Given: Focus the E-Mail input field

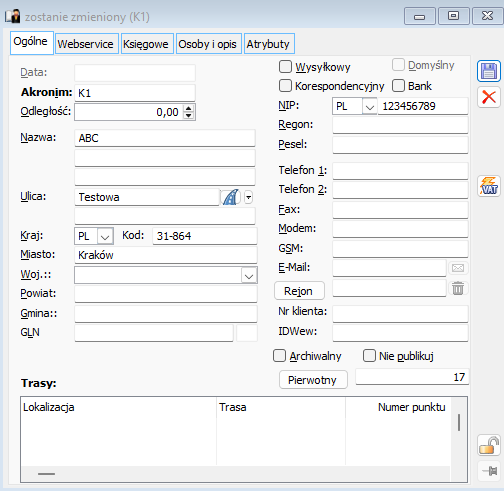Looking at the screenshot, I should 389,268.
